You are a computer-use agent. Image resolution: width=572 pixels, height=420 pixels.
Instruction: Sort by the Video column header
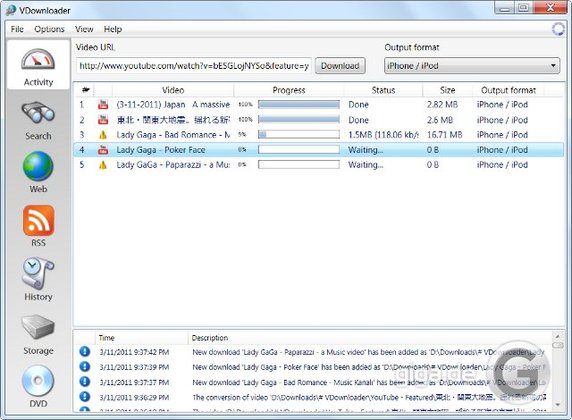[173, 90]
